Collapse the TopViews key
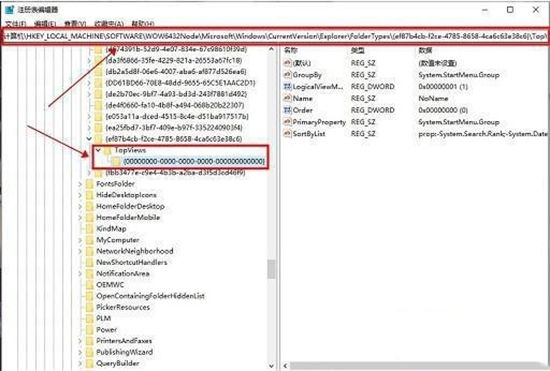This screenshot has width=550, height=371. click(98, 150)
